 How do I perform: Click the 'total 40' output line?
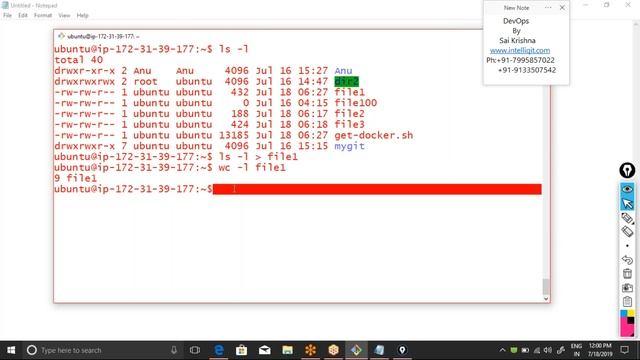pyautogui.click(x=78, y=60)
